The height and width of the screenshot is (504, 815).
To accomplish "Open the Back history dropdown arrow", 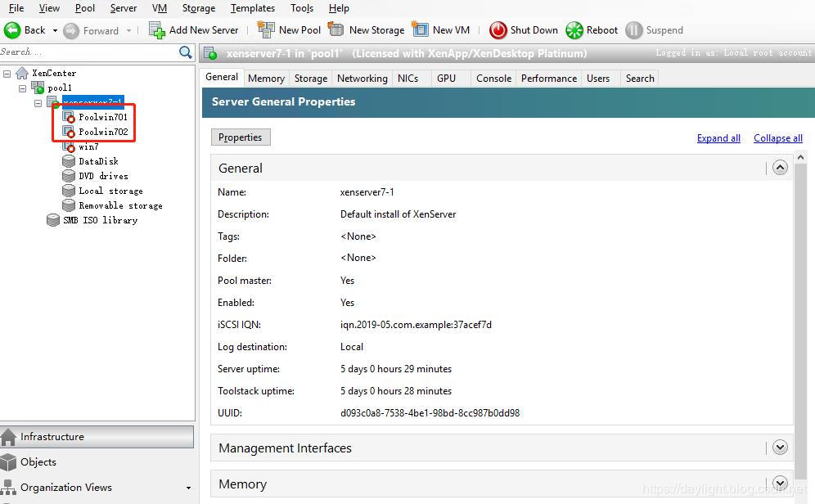I will coord(55,30).
